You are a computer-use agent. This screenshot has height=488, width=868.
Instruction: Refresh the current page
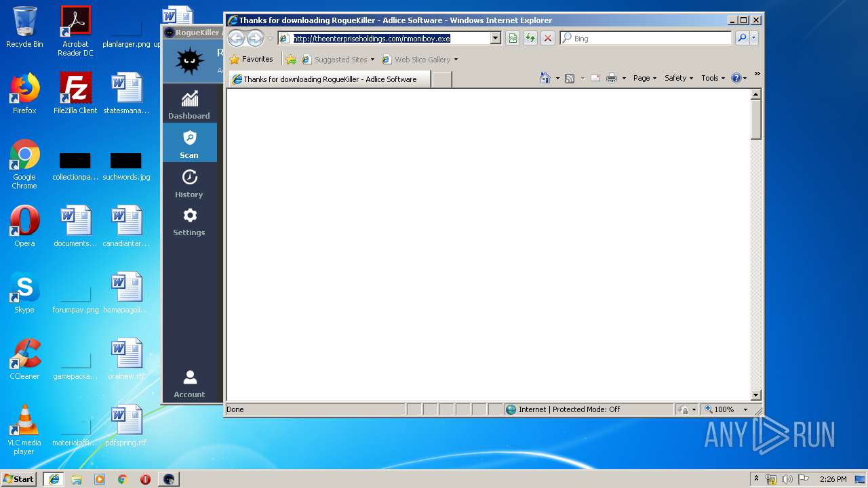tap(530, 38)
